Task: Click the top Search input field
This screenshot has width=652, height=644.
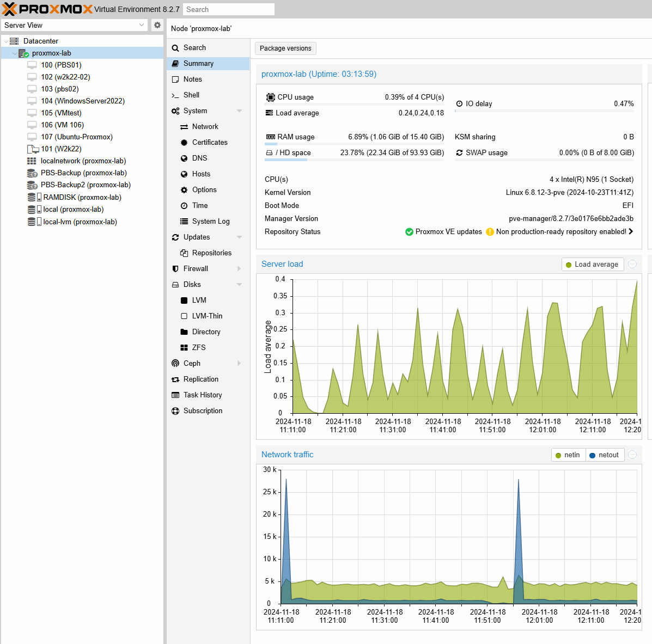Action: [228, 9]
